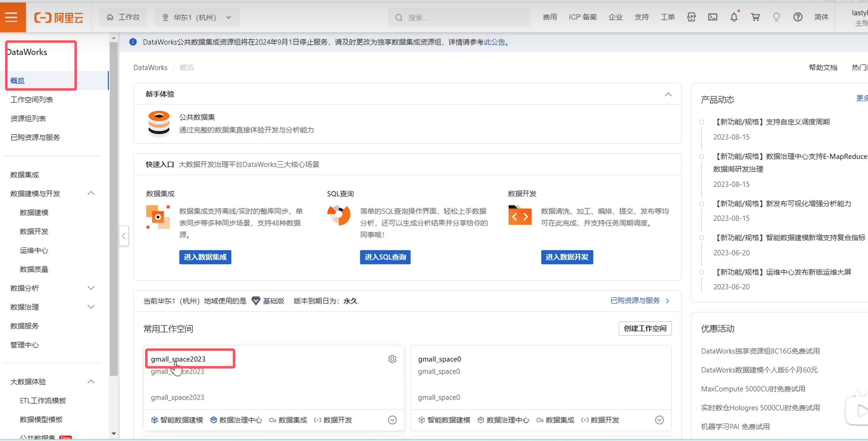
Task: Click the help question mark icon
Action: pyautogui.click(x=797, y=17)
